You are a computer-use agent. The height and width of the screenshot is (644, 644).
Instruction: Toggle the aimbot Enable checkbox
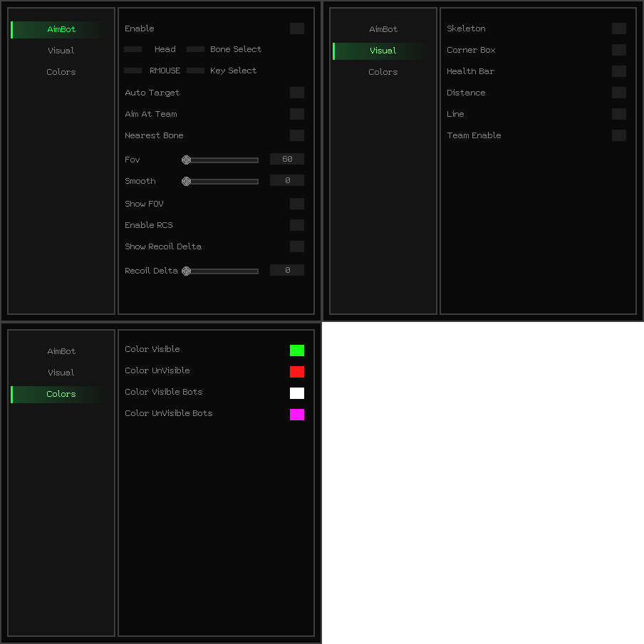[296, 28]
